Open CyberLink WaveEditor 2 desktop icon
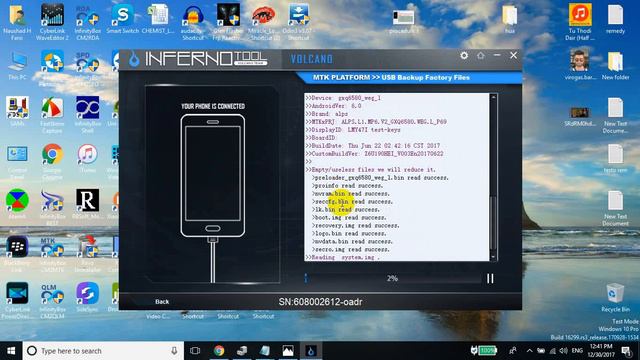The width and height of the screenshot is (640, 360). (52, 21)
